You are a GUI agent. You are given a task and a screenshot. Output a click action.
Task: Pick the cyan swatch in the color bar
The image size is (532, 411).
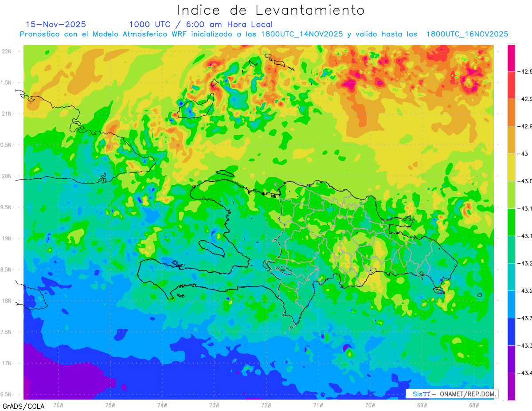click(511, 277)
